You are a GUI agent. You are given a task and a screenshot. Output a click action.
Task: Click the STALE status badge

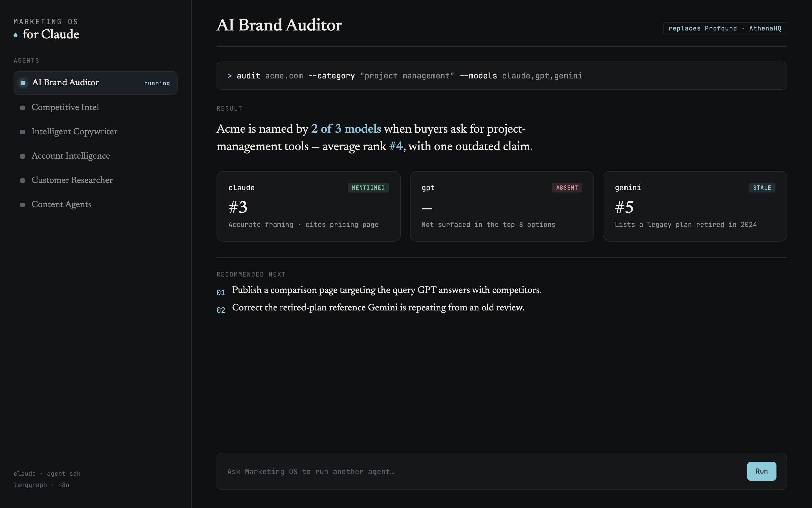(x=762, y=188)
